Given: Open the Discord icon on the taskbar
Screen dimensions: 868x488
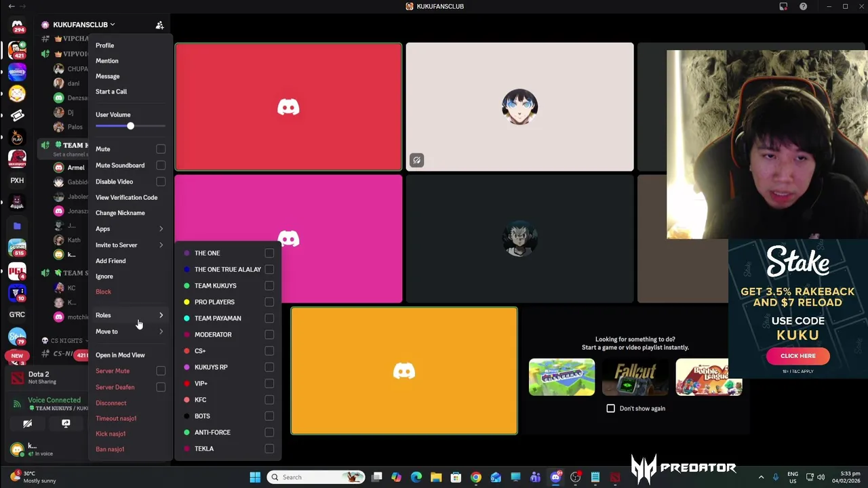Looking at the screenshot, I should click(x=555, y=477).
